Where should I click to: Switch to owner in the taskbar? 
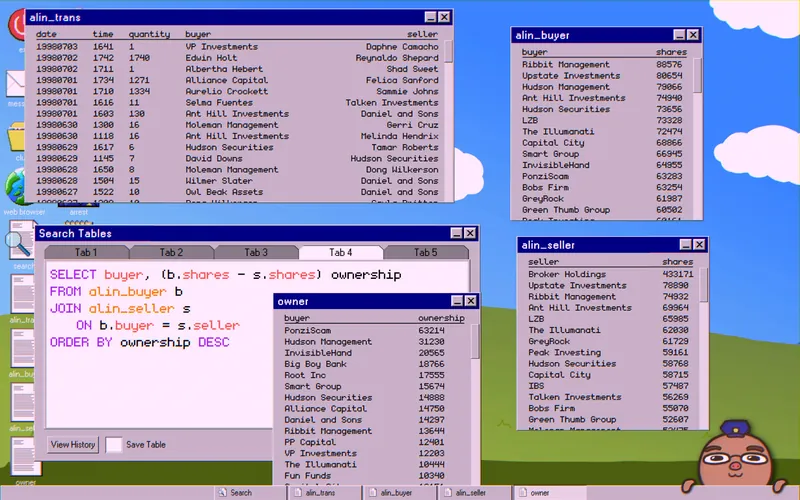tap(549, 493)
